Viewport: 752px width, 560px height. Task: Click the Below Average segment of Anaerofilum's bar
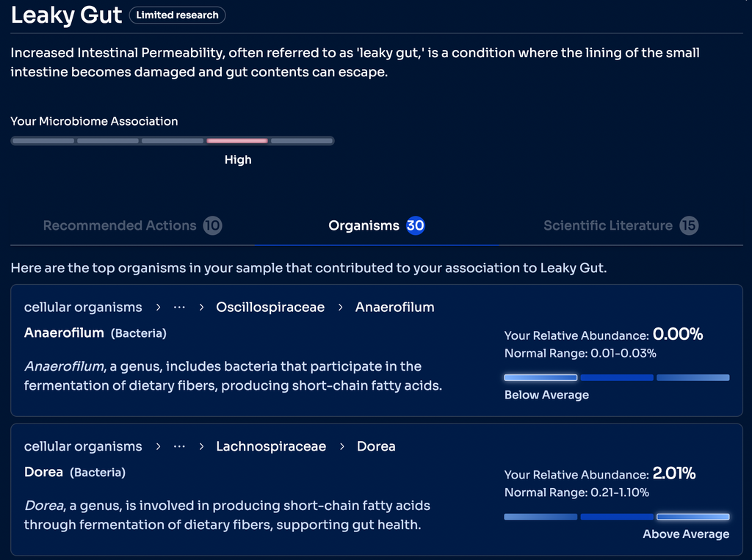(x=540, y=378)
